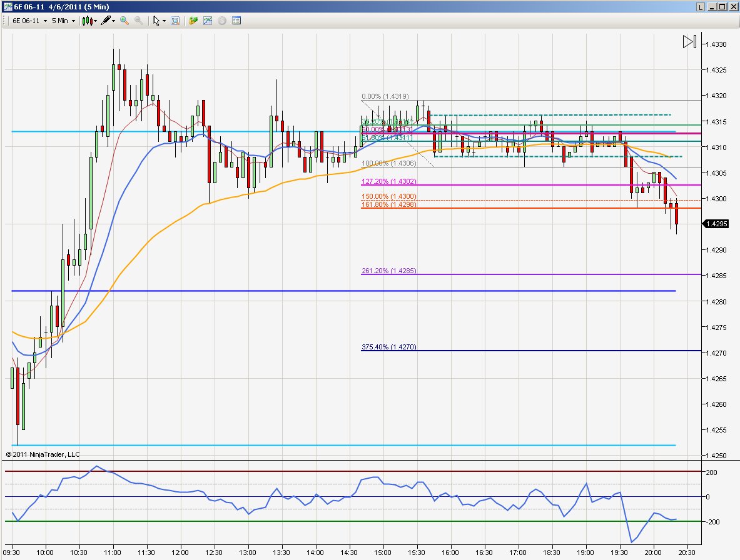The width and height of the screenshot is (740, 560).
Task: Maximize the chart window
Action: point(722,7)
